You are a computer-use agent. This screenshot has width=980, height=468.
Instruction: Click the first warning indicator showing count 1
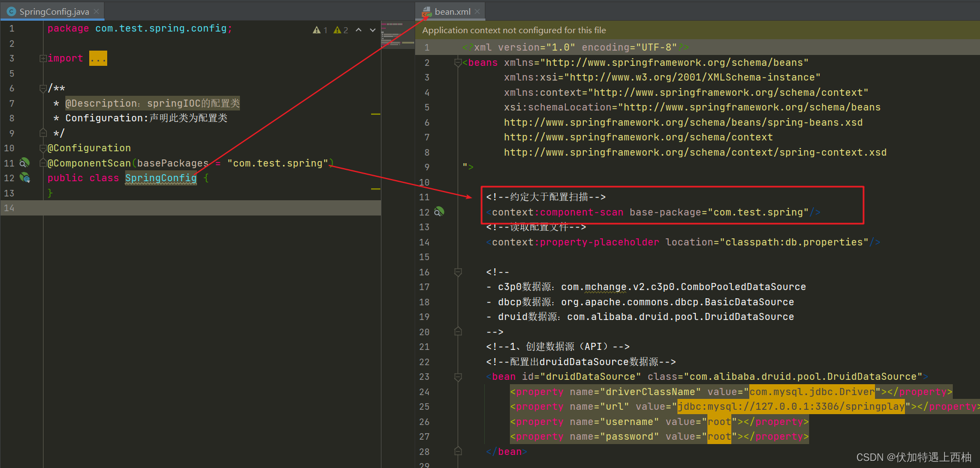320,30
